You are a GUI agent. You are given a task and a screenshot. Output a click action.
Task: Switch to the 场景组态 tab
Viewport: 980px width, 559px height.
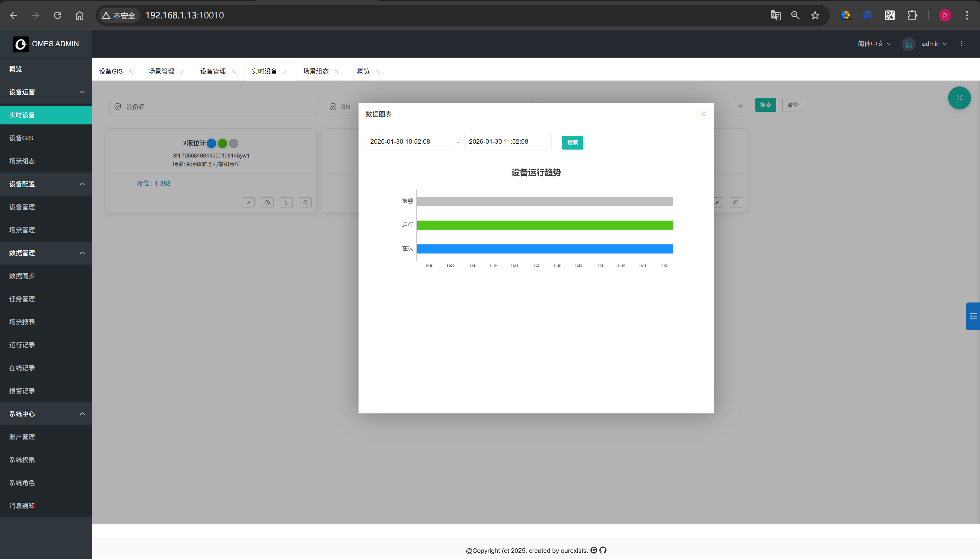[x=316, y=71]
